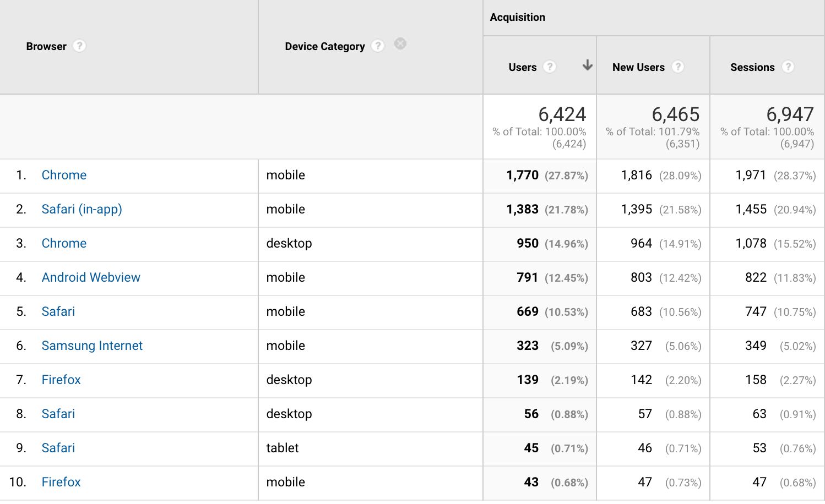
Task: Sort by the Users column header
Action: (523, 67)
